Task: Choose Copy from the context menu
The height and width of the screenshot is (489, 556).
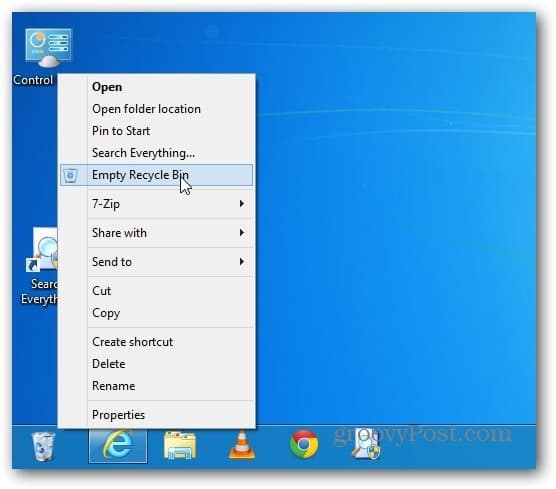Action: coord(156,313)
